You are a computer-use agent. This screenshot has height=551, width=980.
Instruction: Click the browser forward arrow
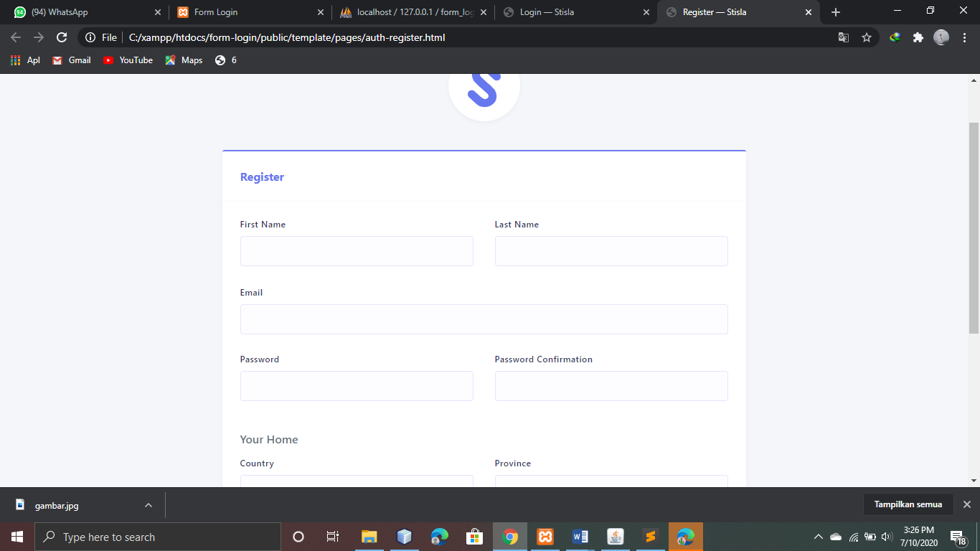point(39,37)
